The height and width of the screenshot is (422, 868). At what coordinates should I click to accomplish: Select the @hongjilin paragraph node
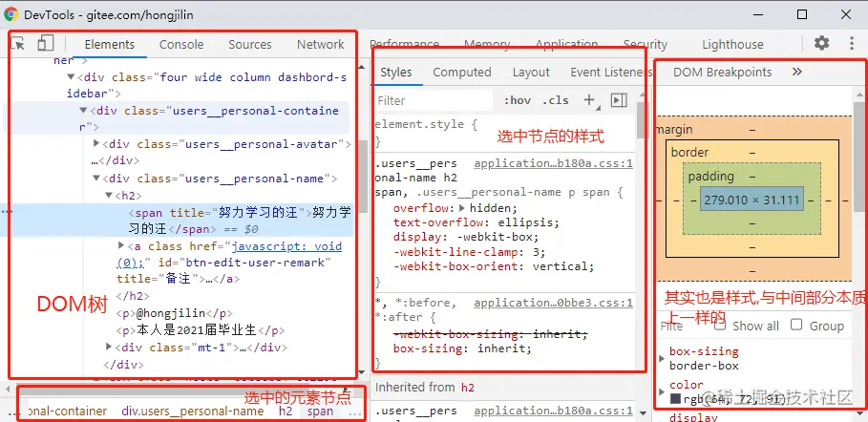[175, 313]
